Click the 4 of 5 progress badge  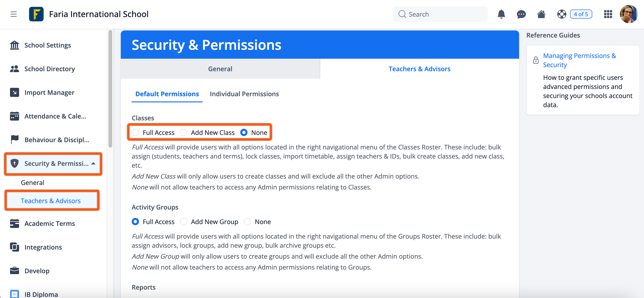coord(581,14)
